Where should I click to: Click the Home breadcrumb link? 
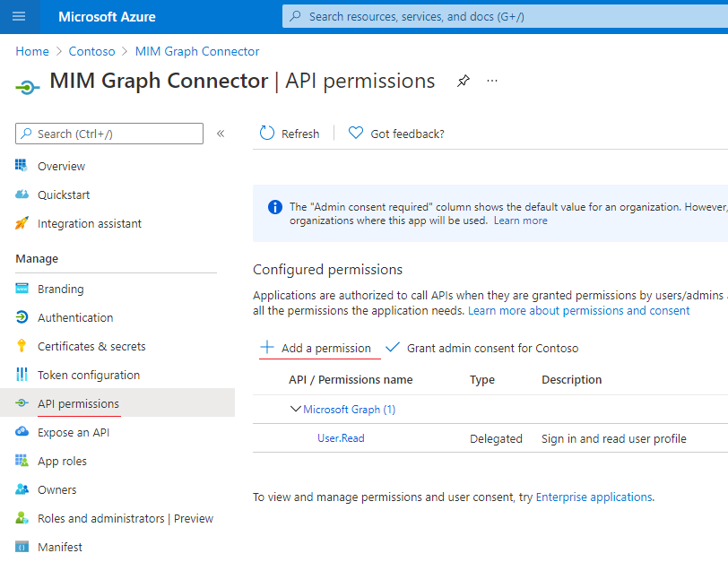(x=32, y=51)
